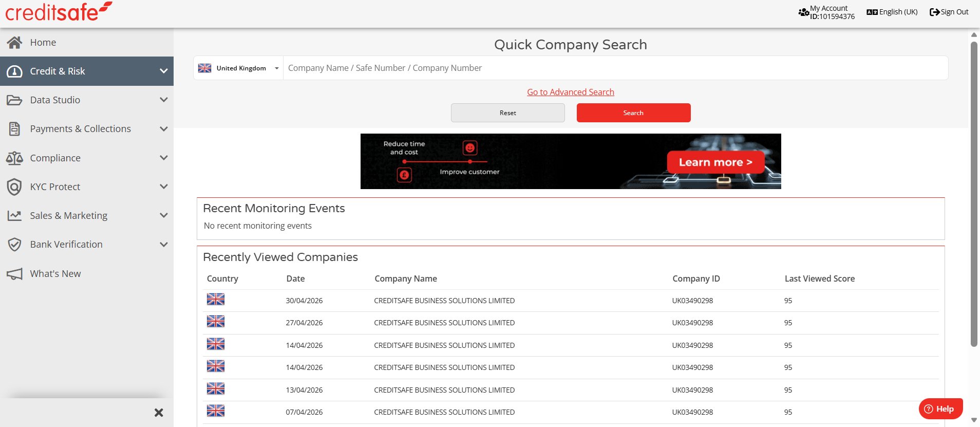Screen dimensions: 980x427
Task: Click the Bank Verification shield-check icon
Action: pos(14,245)
